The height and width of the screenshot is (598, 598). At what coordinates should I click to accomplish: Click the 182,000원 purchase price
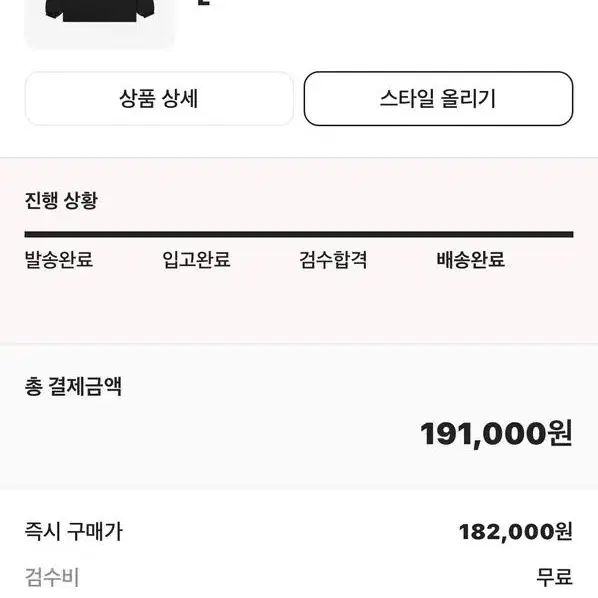pyautogui.click(x=516, y=532)
